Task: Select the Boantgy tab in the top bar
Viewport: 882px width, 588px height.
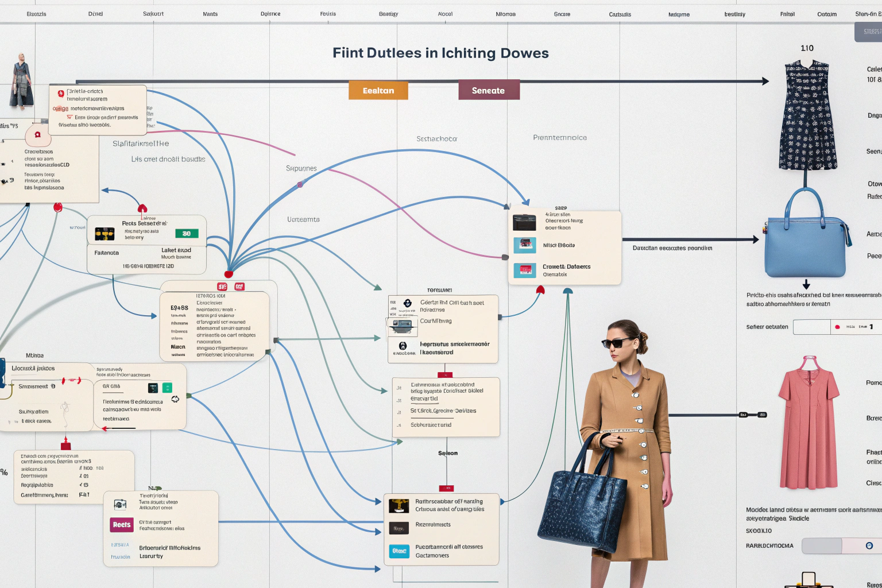Action: 388,14
